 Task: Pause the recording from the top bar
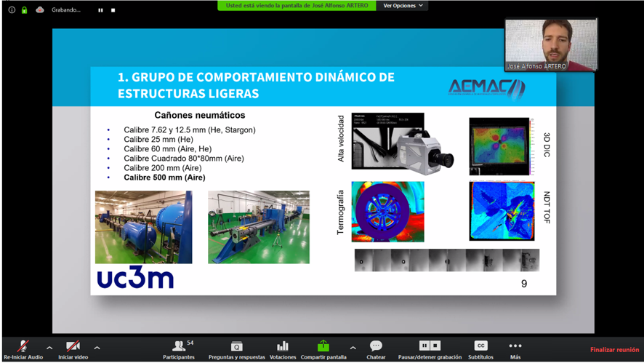[100, 10]
